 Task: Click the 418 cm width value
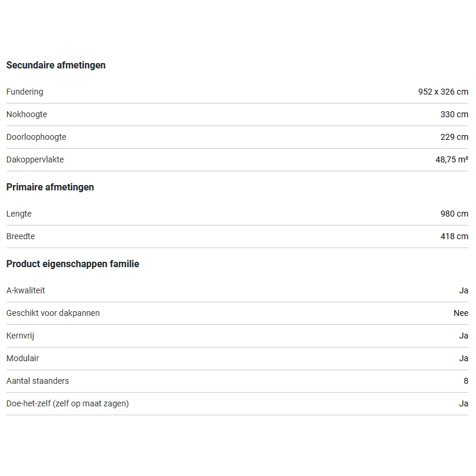(454, 237)
